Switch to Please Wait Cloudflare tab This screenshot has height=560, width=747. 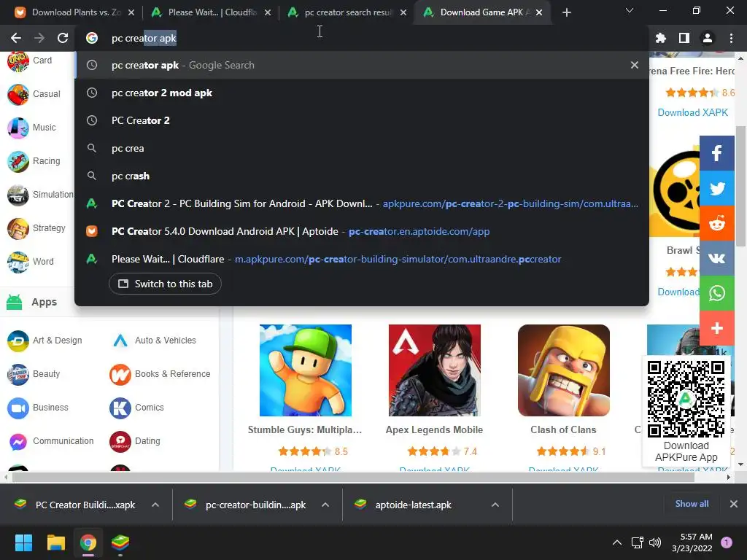(x=211, y=12)
